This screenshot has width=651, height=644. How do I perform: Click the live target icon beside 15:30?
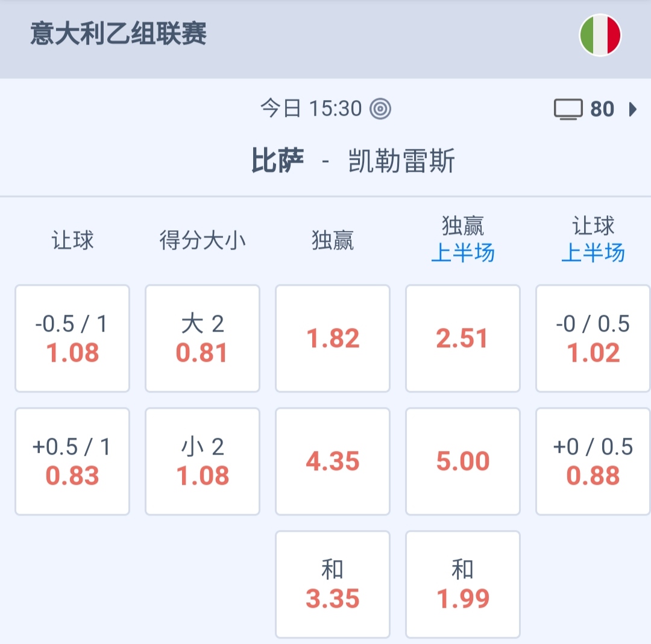pos(380,109)
